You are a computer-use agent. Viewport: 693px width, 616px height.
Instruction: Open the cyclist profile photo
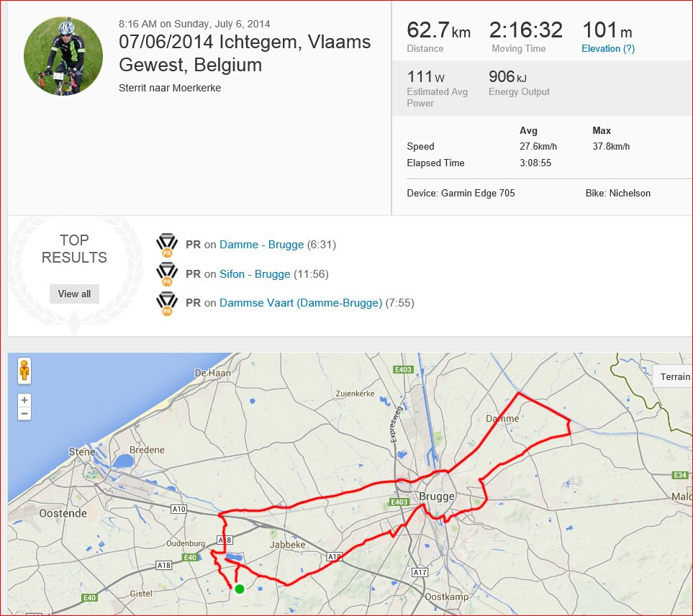pos(63,56)
